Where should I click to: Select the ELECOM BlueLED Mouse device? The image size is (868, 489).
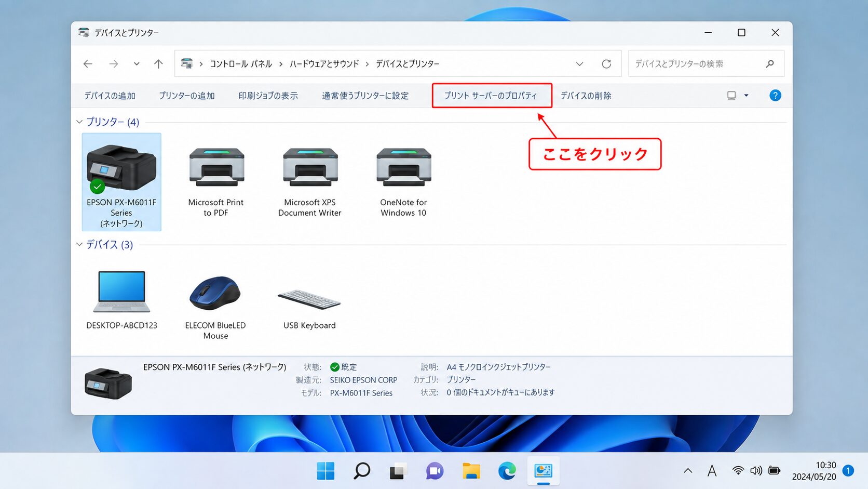pos(215,293)
